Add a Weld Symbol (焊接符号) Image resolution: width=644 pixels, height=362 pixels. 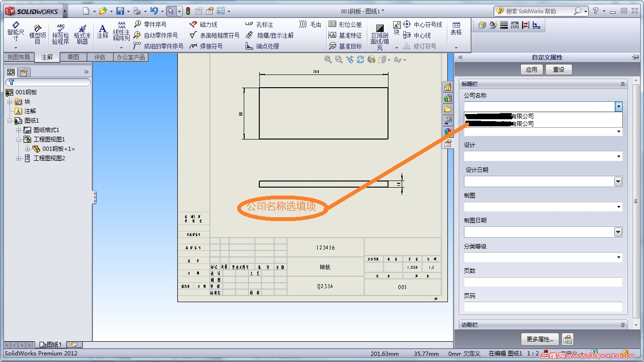coord(206,46)
